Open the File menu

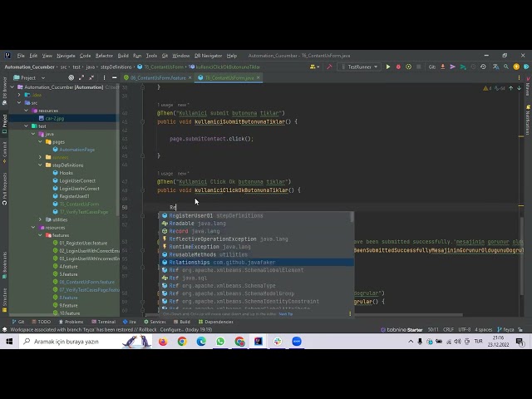21,56
